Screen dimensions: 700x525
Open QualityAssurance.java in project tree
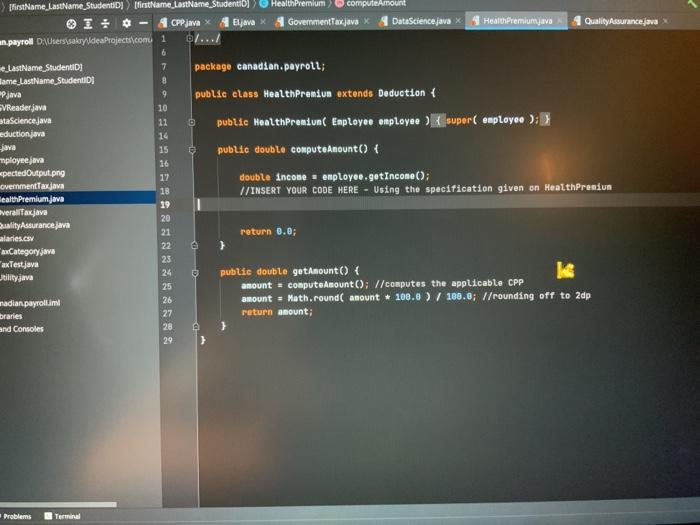click(35, 225)
